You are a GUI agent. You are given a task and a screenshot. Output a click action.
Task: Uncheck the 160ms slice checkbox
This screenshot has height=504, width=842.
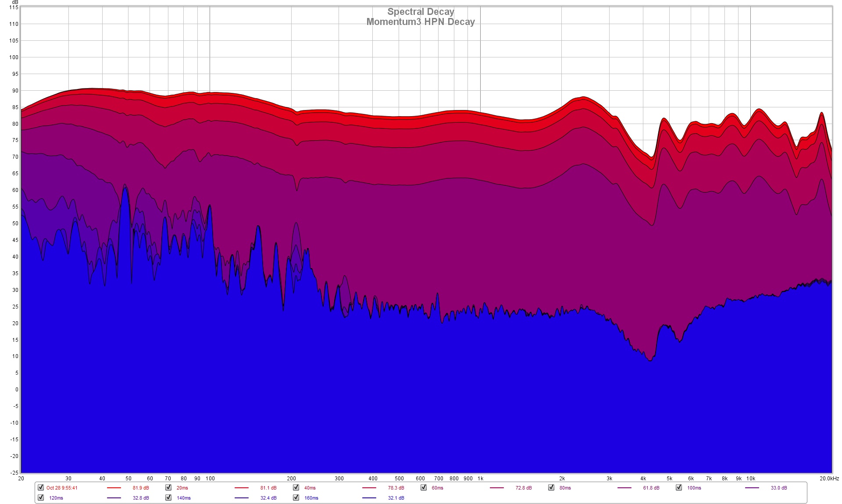click(296, 497)
